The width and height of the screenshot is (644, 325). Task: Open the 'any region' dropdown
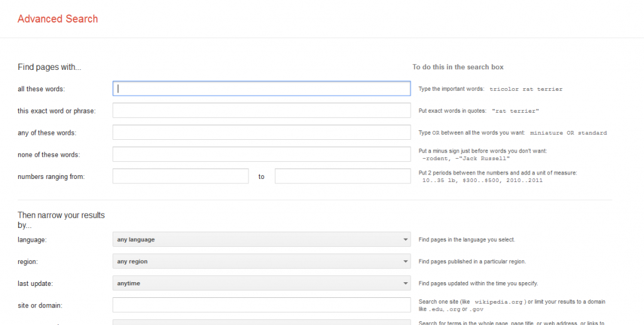262,261
